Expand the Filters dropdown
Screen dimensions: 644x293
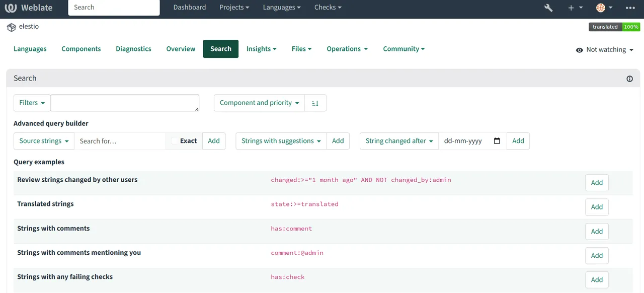coord(32,103)
